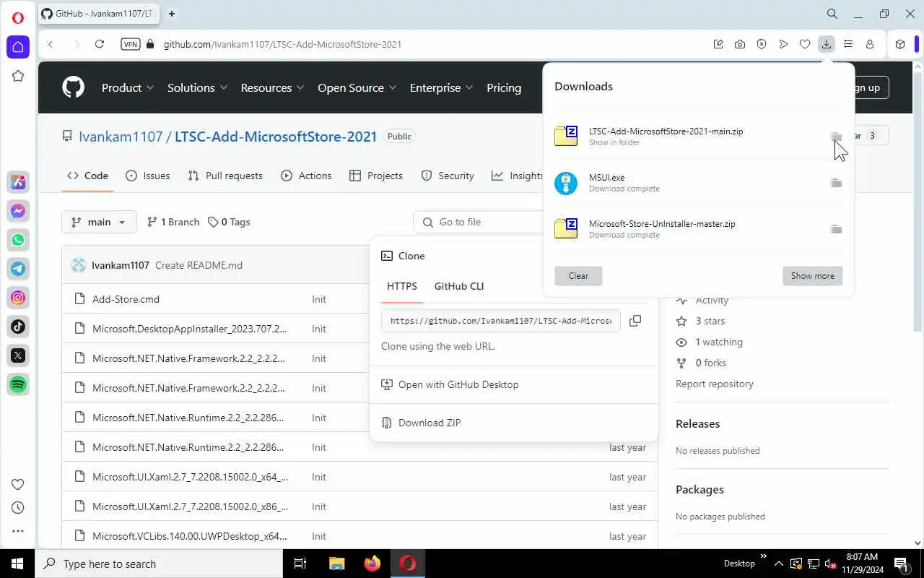
Task: Click Clear in Downloads panel
Action: [x=578, y=275]
